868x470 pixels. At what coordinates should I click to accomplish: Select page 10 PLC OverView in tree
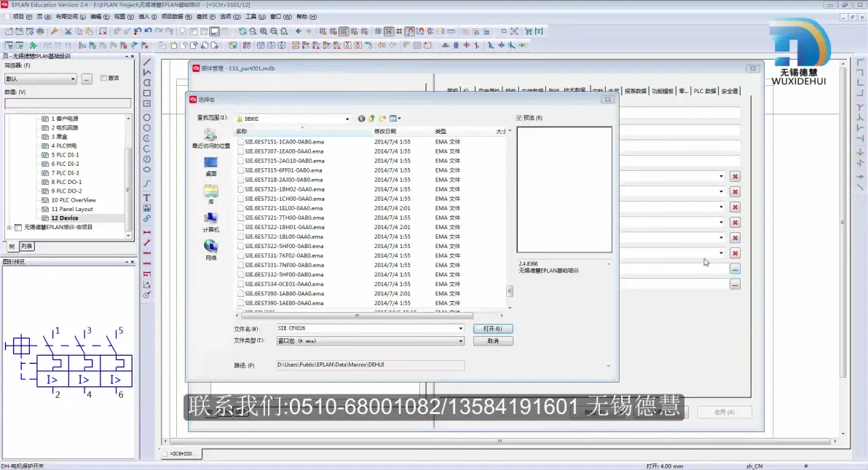(73, 200)
